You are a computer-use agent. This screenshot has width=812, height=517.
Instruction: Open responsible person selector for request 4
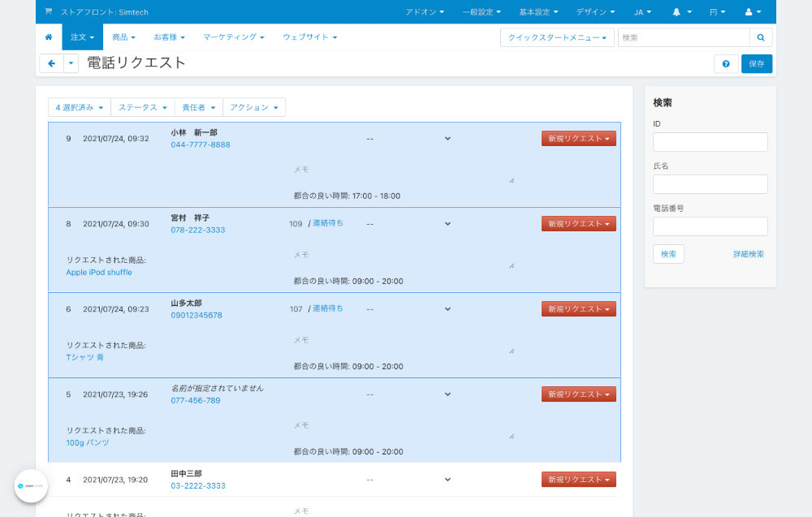click(408, 480)
